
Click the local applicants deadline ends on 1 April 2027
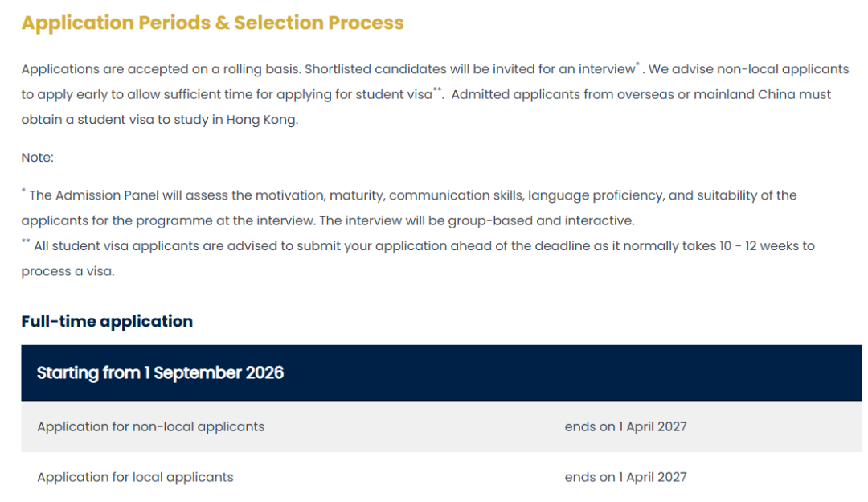(x=625, y=477)
